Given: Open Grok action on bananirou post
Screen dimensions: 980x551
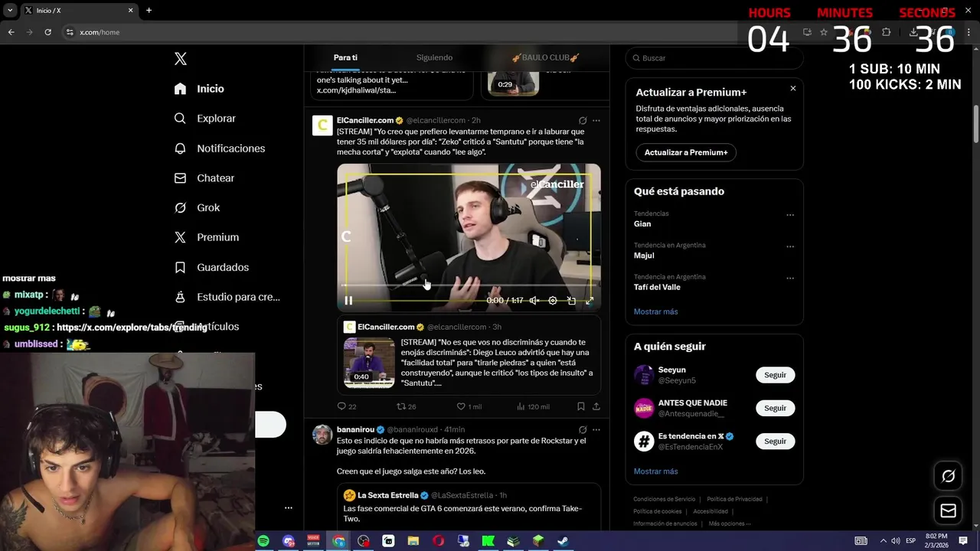Looking at the screenshot, I should [583, 430].
